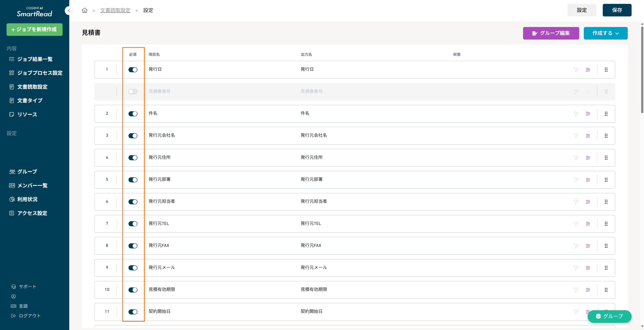Click the 保存 button

pos(617,10)
